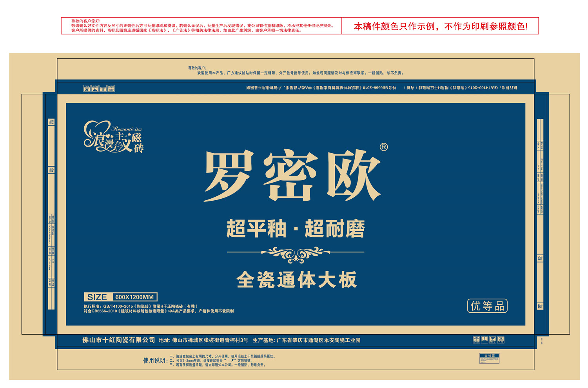Click the 全瓷通体大板 product title
Screen dimensions: 588x388
[x=297, y=280]
